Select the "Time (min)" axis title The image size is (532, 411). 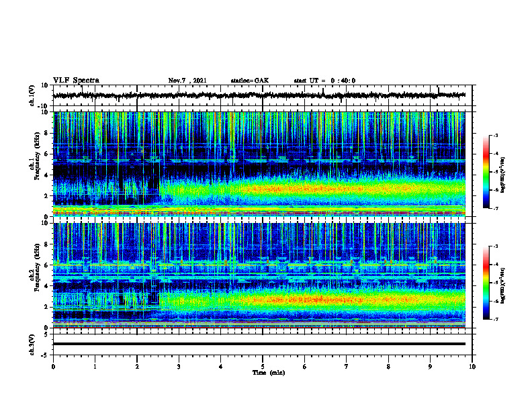click(x=269, y=373)
